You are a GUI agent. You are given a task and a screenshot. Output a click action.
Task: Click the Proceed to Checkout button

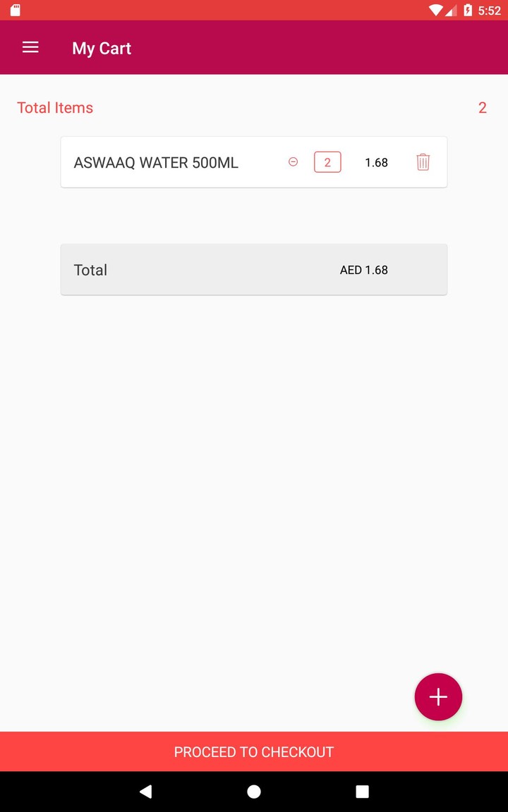(254, 751)
